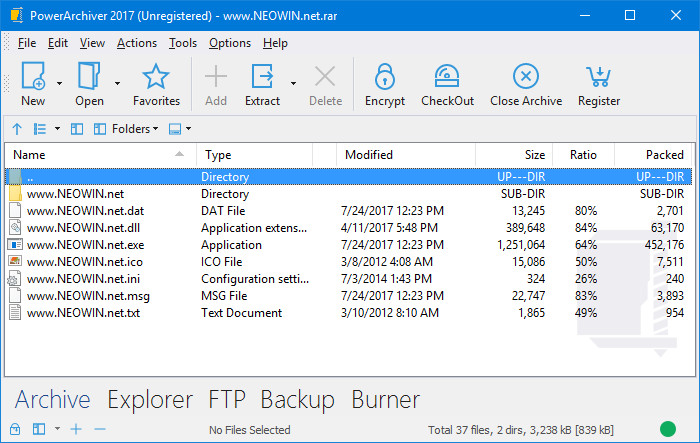Viewport: 700px width, 443px height.
Task: Open the File menu
Action: pyautogui.click(x=27, y=43)
